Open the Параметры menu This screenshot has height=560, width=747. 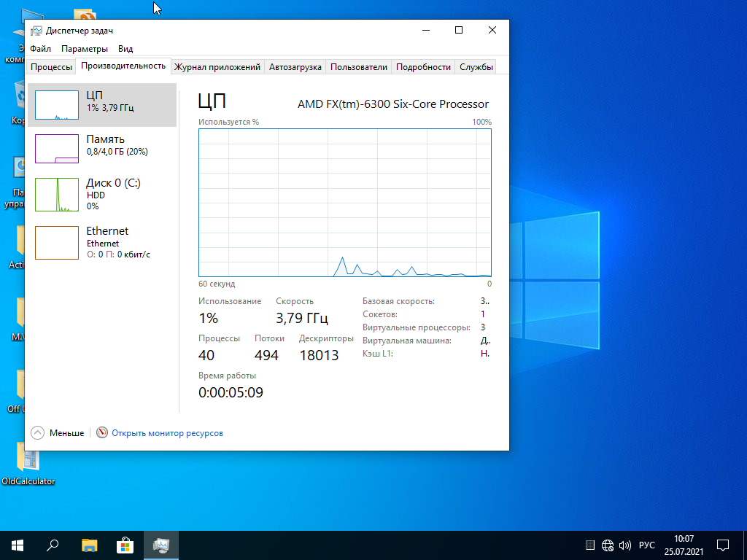click(x=85, y=49)
